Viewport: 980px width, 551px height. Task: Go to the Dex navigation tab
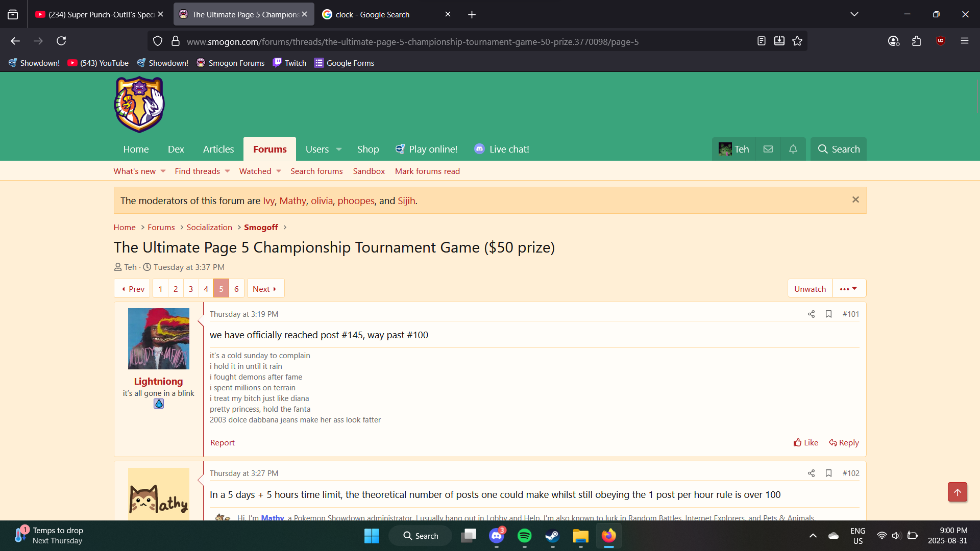176,149
